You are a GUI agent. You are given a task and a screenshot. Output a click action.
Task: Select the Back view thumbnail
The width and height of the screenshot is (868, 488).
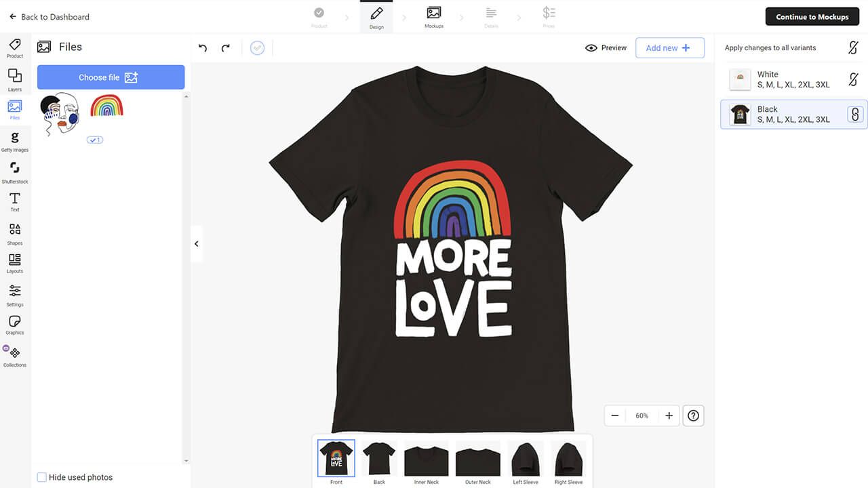[x=378, y=458]
